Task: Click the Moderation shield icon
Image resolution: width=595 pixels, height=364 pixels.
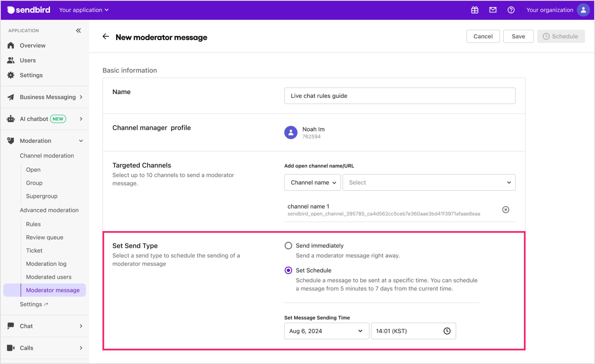Action: [11, 141]
